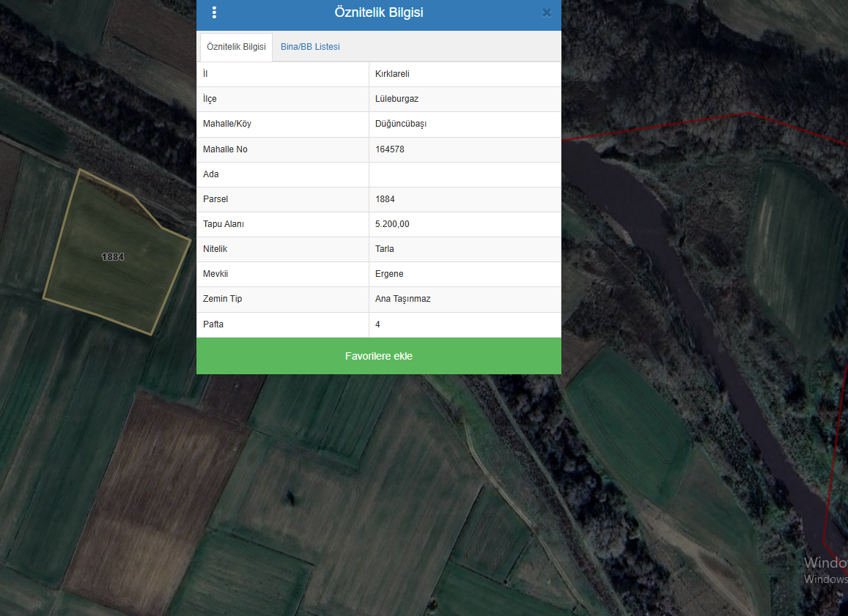Click the Zemin Tip value Ana Taşınmaz

pyautogui.click(x=402, y=299)
